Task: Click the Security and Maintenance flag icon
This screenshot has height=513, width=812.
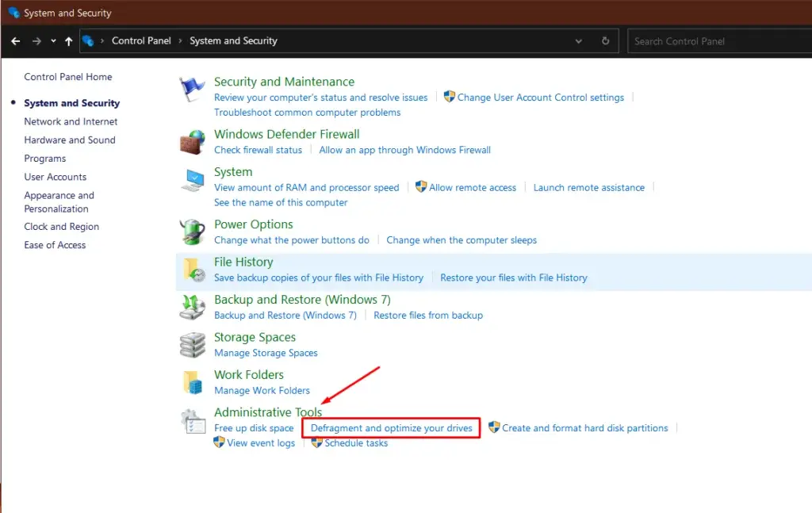Action: pos(192,89)
